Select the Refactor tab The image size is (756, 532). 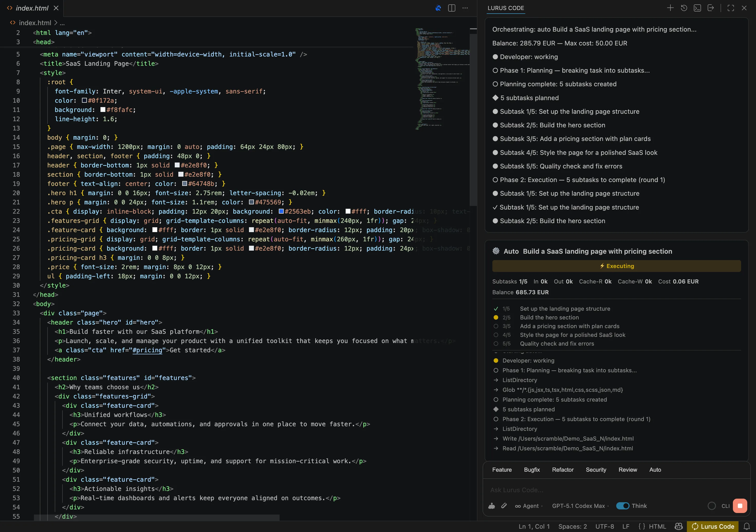[563, 470]
